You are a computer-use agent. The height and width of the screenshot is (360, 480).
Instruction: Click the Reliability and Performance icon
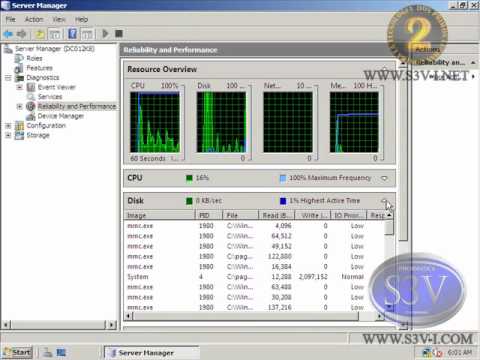tap(31, 106)
